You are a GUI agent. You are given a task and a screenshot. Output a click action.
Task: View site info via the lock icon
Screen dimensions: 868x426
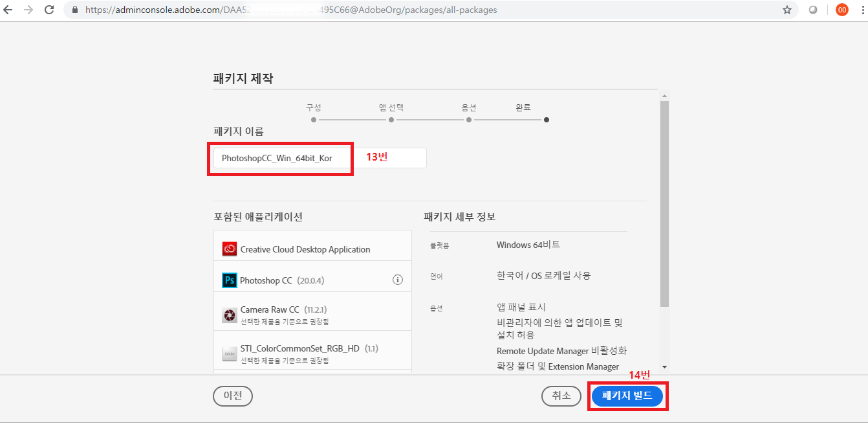coord(76,10)
